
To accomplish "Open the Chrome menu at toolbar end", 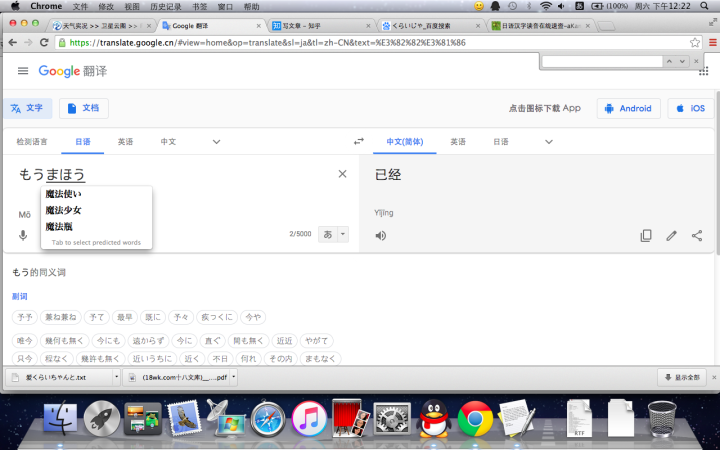I will 713,43.
